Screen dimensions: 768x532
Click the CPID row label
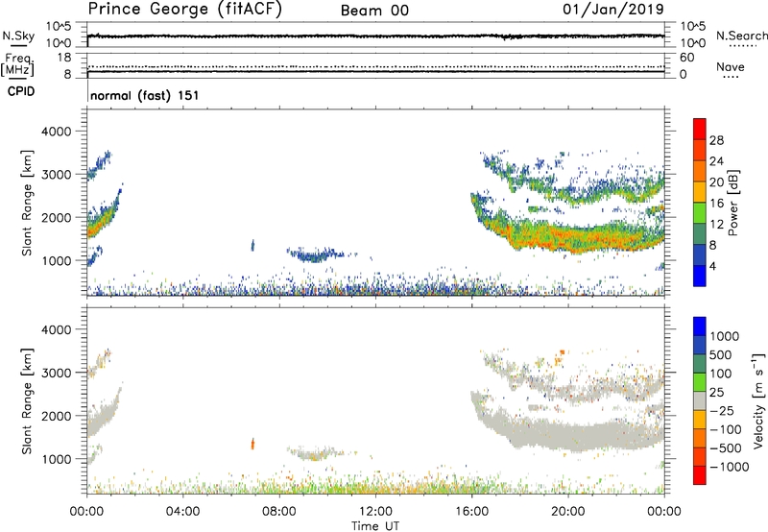click(x=21, y=91)
